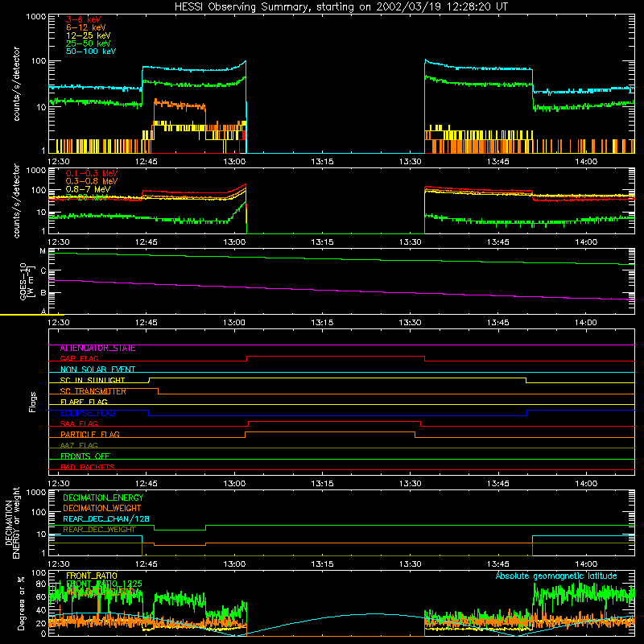Click the FRONT_RATIO legend label

[92, 576]
